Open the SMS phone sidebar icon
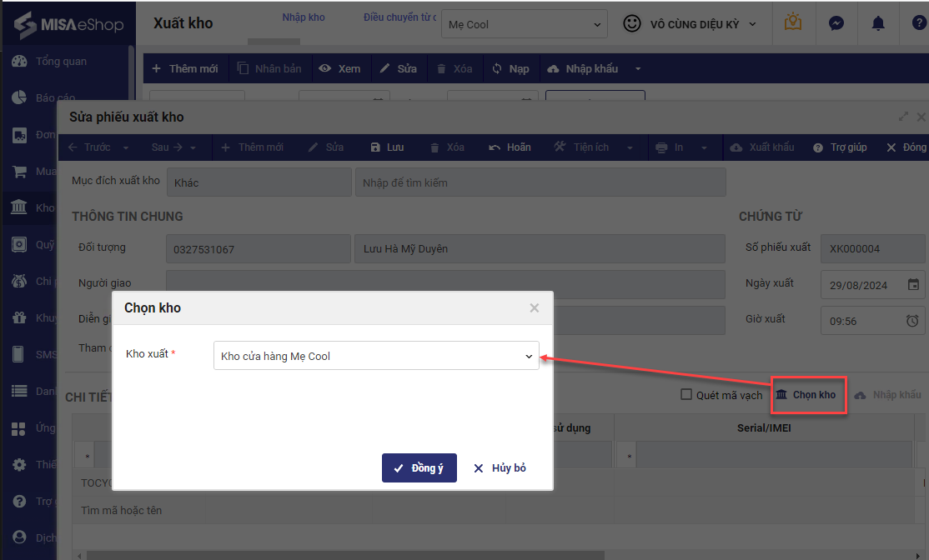Viewport: 929px width, 560px height. 19,354
